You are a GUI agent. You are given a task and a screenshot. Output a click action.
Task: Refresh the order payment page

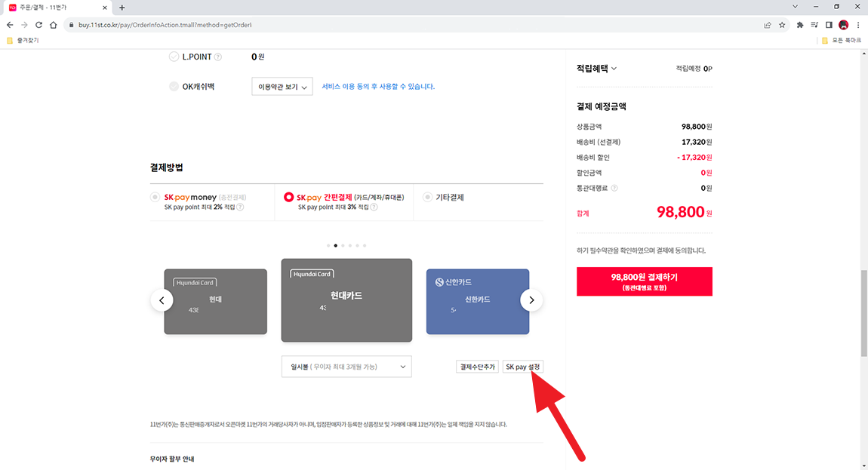point(38,24)
